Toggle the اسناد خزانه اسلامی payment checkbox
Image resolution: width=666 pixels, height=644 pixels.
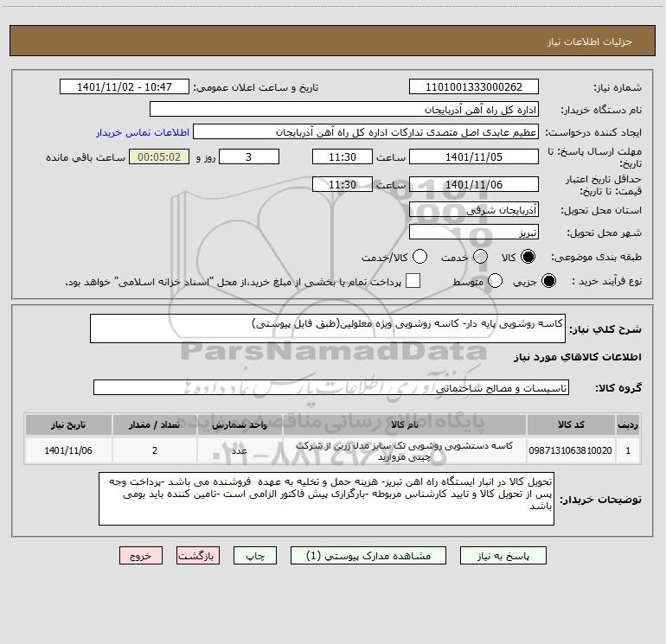[x=413, y=281]
